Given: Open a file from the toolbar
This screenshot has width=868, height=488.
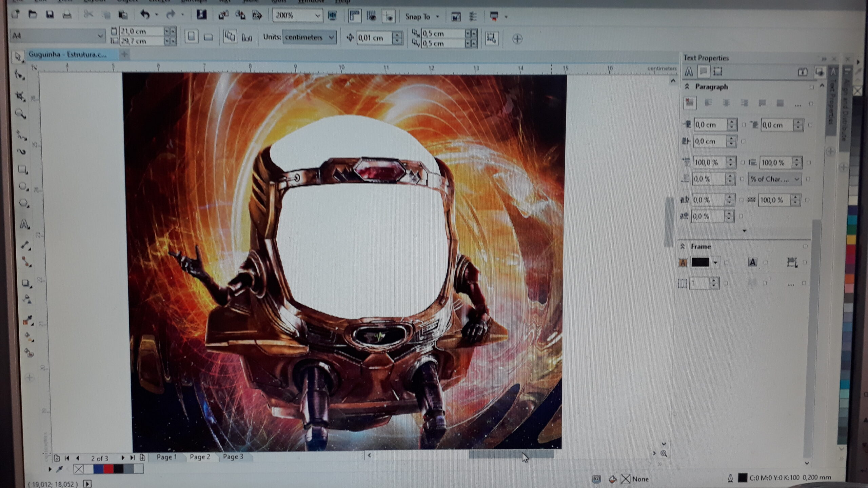Looking at the screenshot, I should point(33,15).
